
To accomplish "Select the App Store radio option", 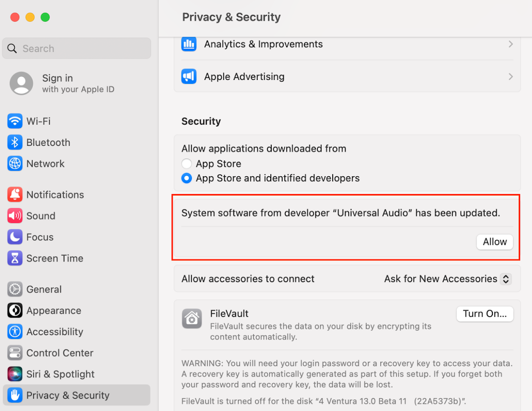I will 186,164.
